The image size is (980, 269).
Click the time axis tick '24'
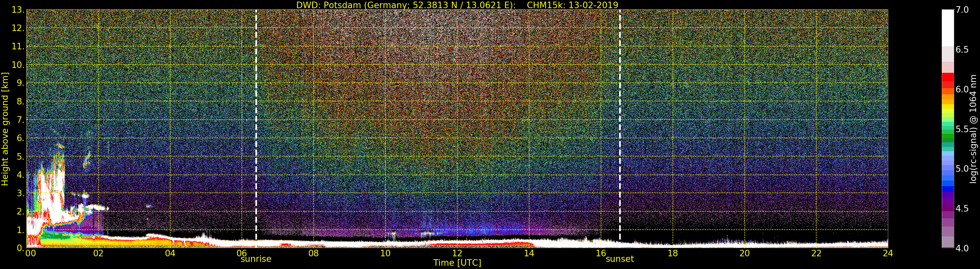[888, 253]
